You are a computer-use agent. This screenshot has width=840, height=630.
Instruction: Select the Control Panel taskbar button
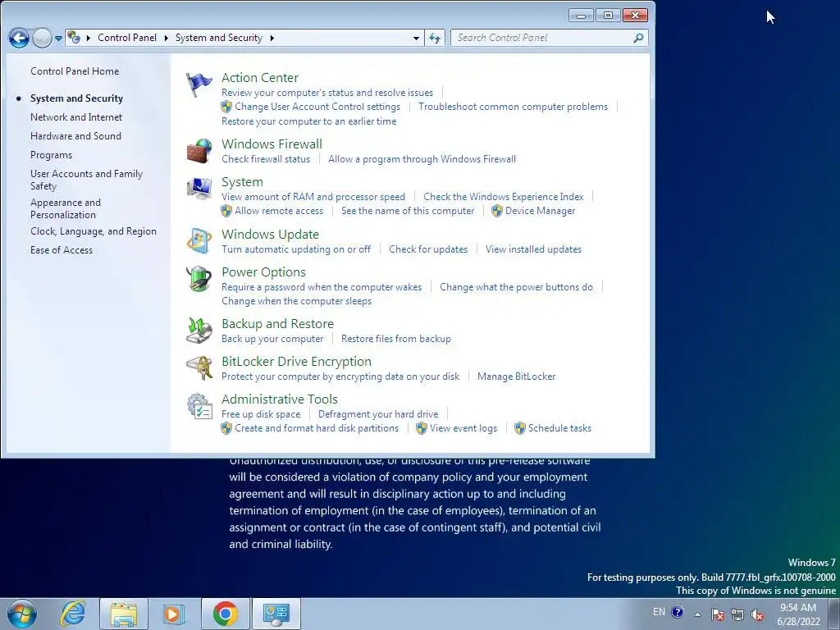coord(276,614)
